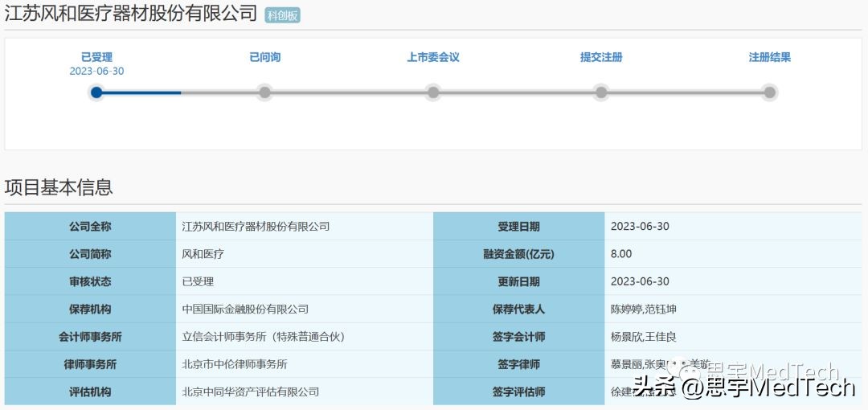The image size is (868, 410).
Task: Click the 签字会计师 header cell
Action: click(x=518, y=336)
